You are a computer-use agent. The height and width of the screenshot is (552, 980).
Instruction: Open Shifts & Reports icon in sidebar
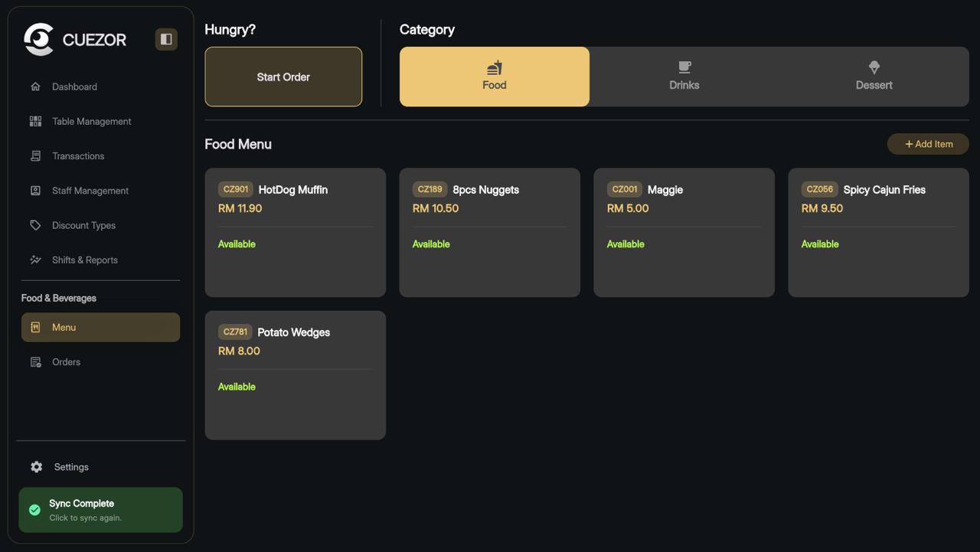pos(34,260)
